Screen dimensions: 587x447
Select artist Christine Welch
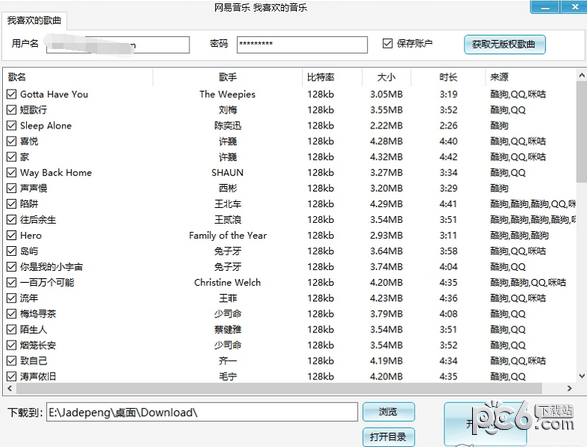point(228,282)
